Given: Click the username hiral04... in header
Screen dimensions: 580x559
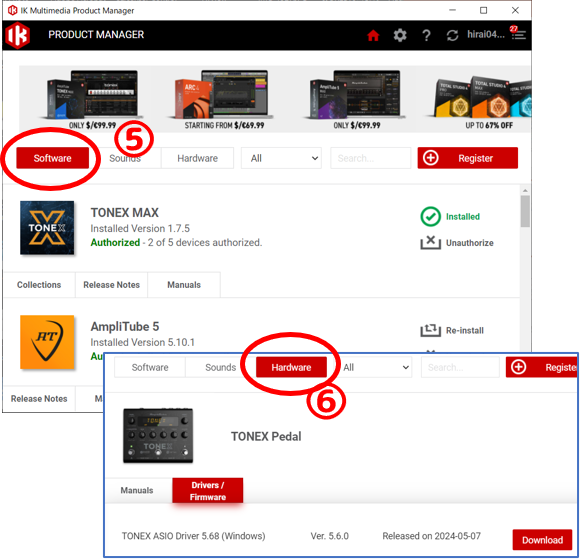Looking at the screenshot, I should coord(485,34).
